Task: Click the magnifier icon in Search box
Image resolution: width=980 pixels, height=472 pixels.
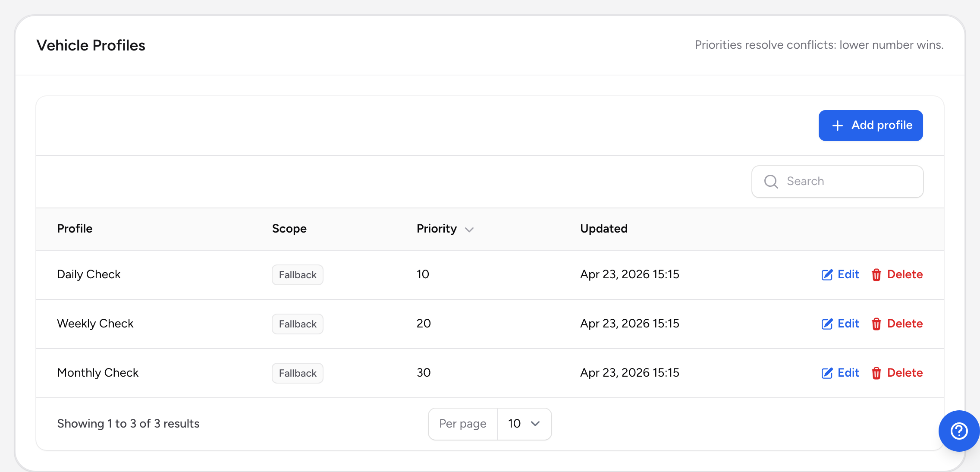Action: pos(771,182)
